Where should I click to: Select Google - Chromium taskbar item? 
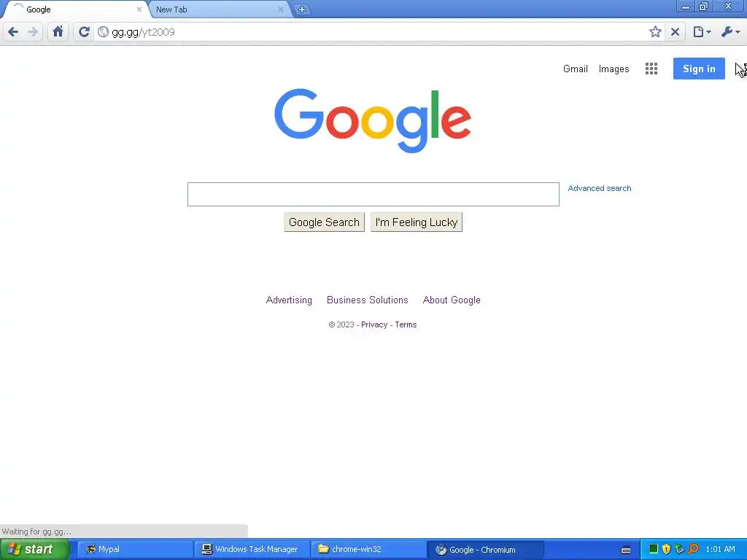[486, 550]
